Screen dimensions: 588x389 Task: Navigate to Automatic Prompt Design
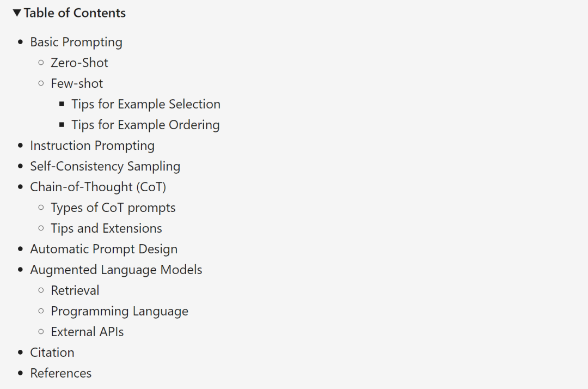pos(103,248)
